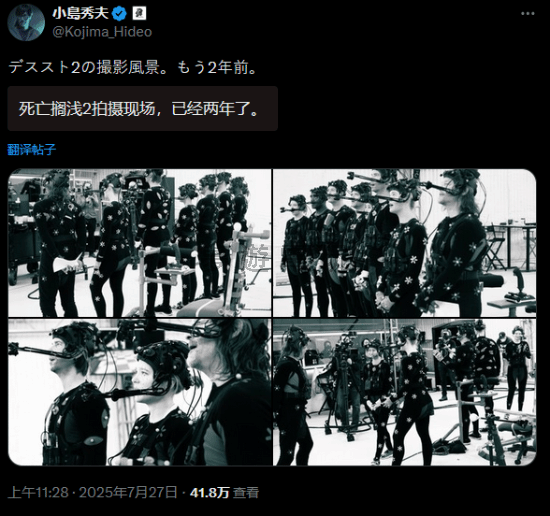Screen dimensions: 550x516
Task: Open bottom-right studio wide shot photo
Action: coord(404,392)
